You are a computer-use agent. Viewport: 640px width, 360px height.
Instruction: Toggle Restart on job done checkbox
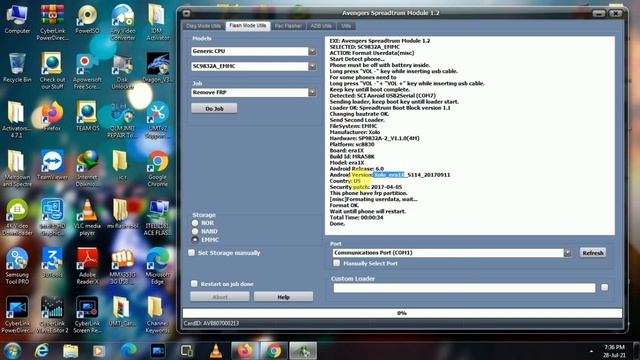(x=194, y=283)
